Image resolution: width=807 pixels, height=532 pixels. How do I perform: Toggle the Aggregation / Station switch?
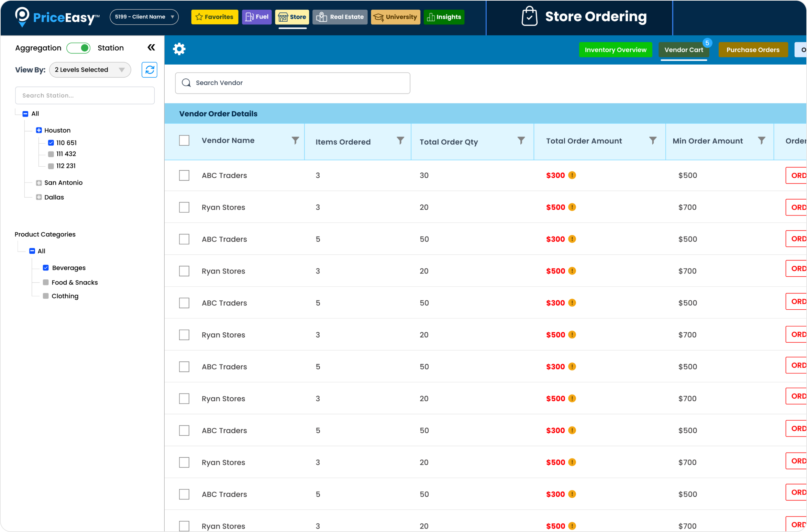point(79,48)
